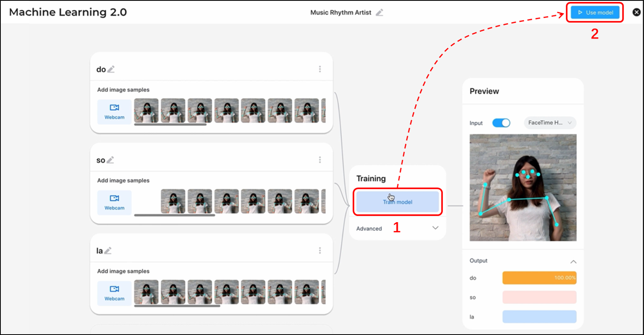Open three-dot menu for 'do' class
This screenshot has width=644, height=335.
tap(320, 69)
